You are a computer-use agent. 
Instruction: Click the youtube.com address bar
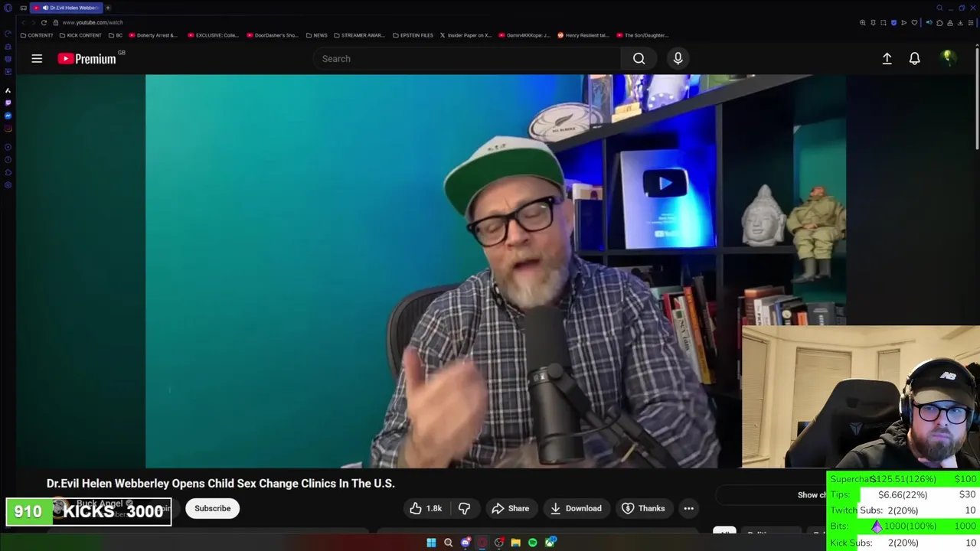[93, 22]
